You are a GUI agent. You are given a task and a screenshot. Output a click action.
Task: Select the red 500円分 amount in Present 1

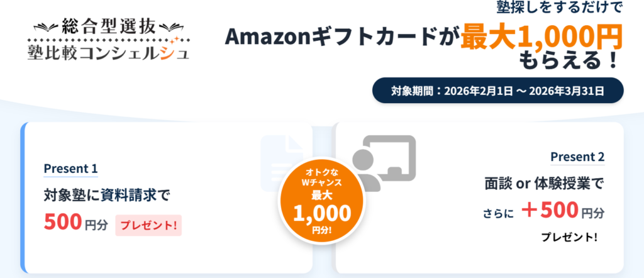[x=73, y=223]
